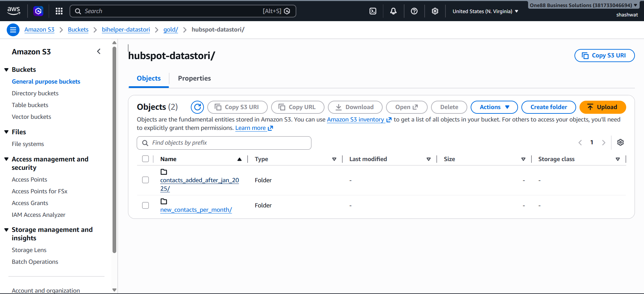
Task: Open General purpose buckets
Action: click(46, 82)
